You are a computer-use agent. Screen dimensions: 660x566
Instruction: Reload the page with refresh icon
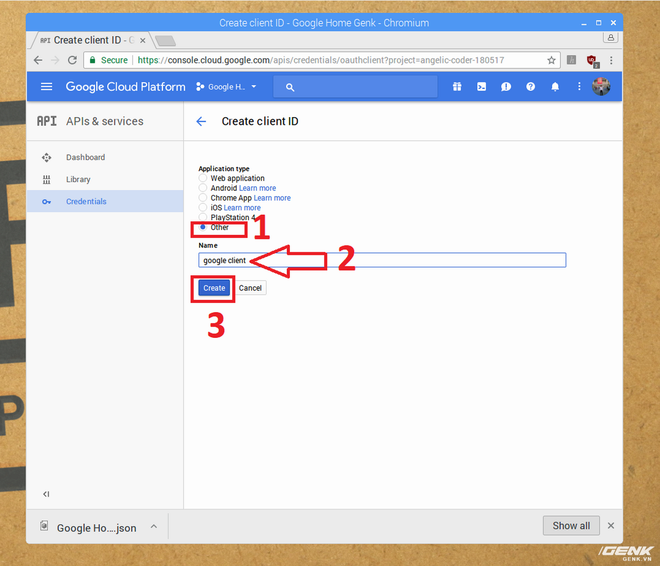72,60
